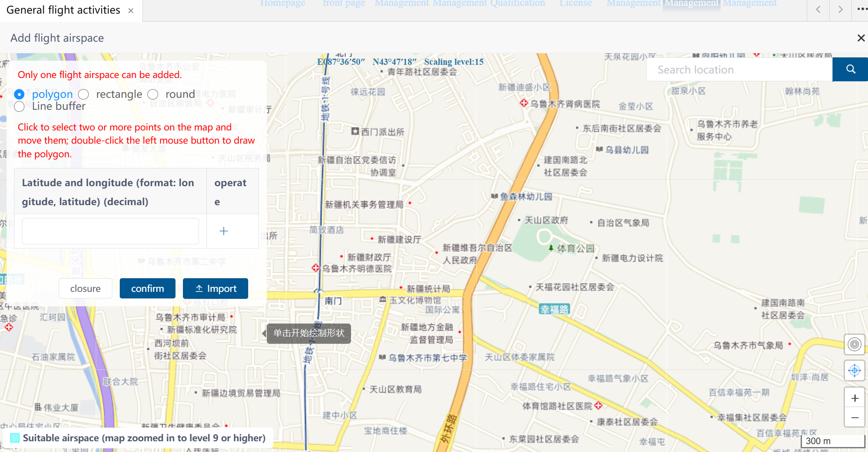Click hospital icon beside 乌鲁木齐明德医院

click(x=316, y=268)
